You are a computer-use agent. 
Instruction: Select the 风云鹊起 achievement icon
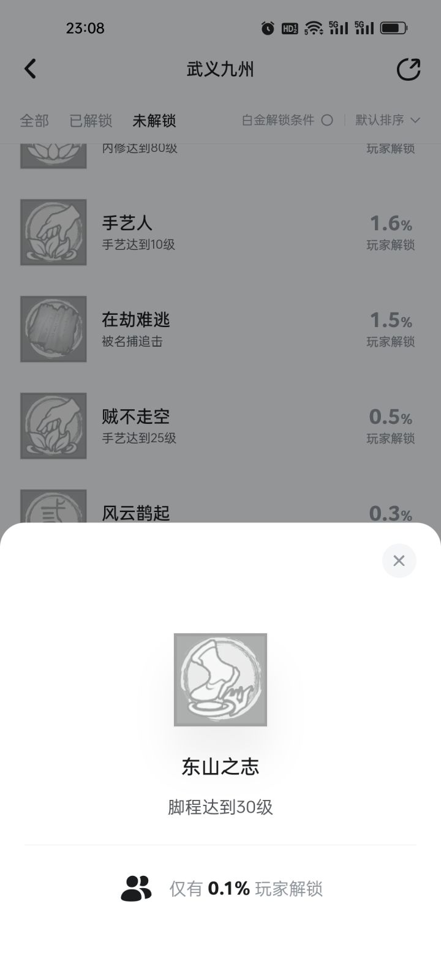click(x=53, y=506)
